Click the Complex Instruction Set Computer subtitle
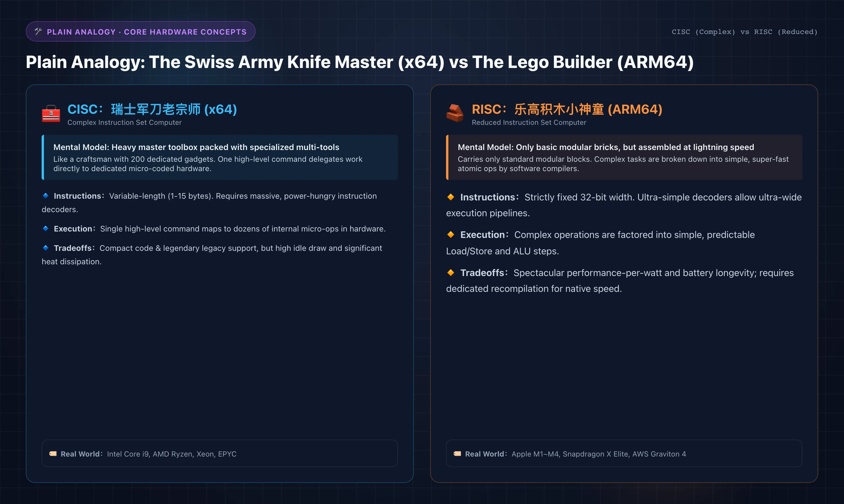This screenshot has height=504, width=844. [124, 122]
